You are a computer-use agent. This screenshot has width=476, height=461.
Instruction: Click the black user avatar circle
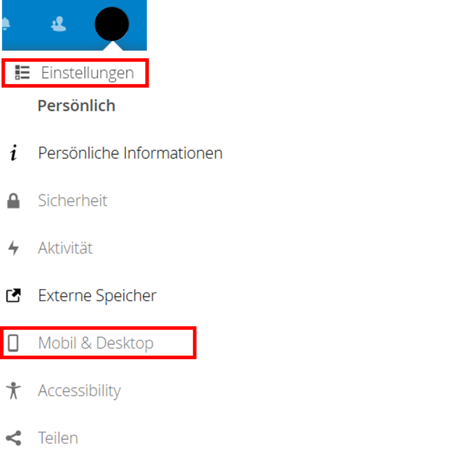(112, 24)
